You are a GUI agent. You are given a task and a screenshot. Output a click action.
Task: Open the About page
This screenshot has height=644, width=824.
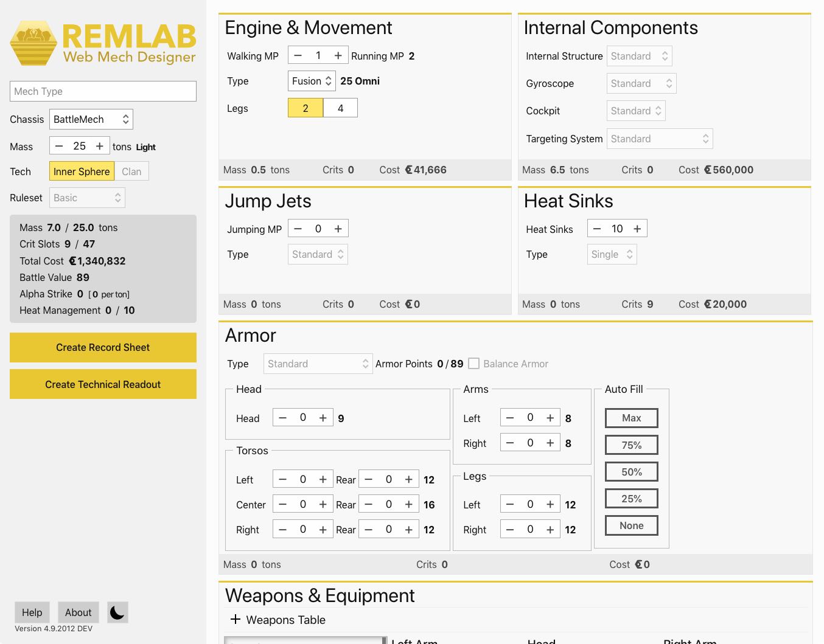click(x=79, y=612)
